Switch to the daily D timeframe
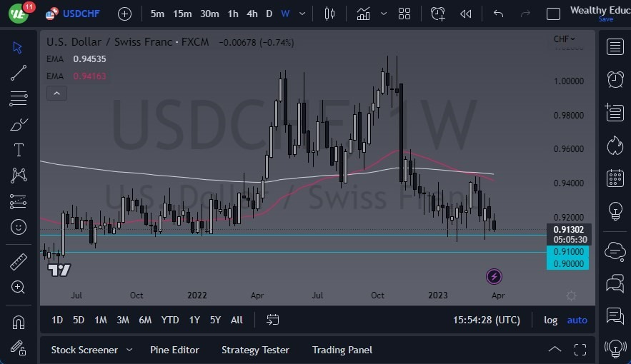 click(269, 14)
